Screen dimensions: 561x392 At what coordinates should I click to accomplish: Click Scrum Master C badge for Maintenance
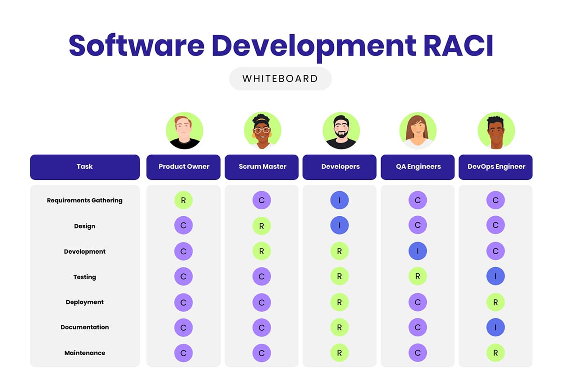261,353
